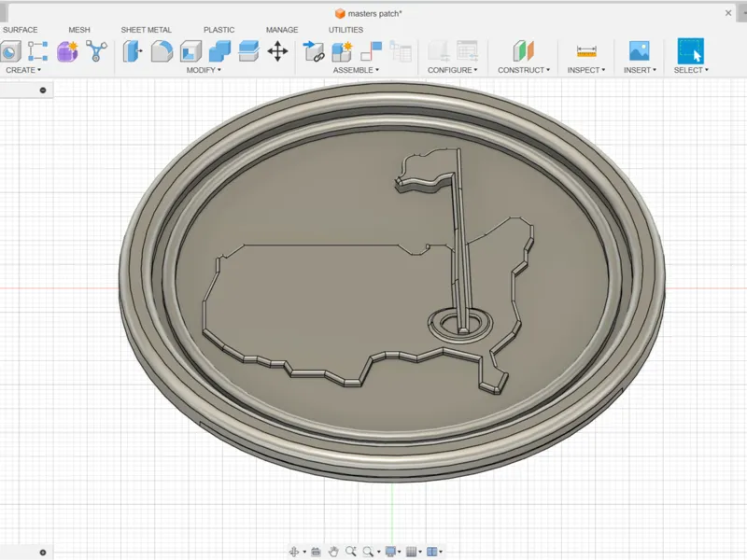Viewport: 747px width, 560px height.
Task: Switch to the MANAGE tab
Action: [x=282, y=30]
